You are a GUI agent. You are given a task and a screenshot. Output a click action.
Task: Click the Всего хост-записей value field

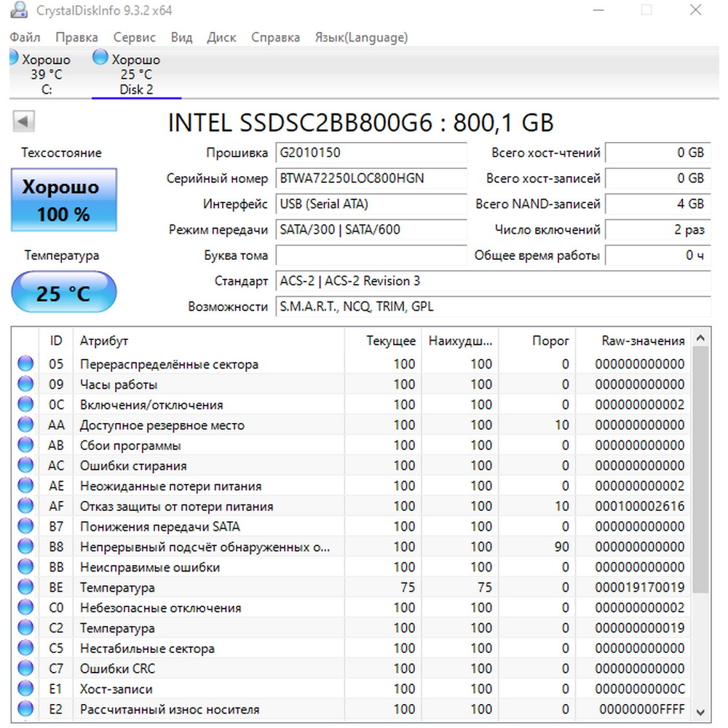(x=658, y=178)
